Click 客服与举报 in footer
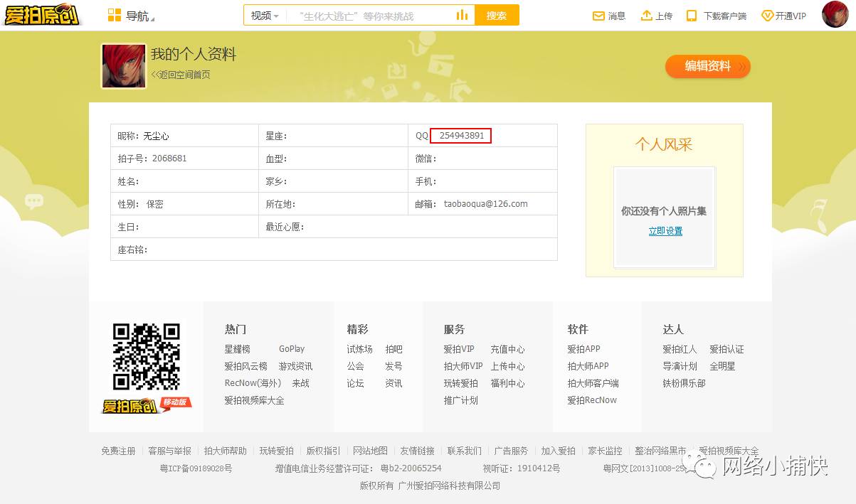 point(169,451)
